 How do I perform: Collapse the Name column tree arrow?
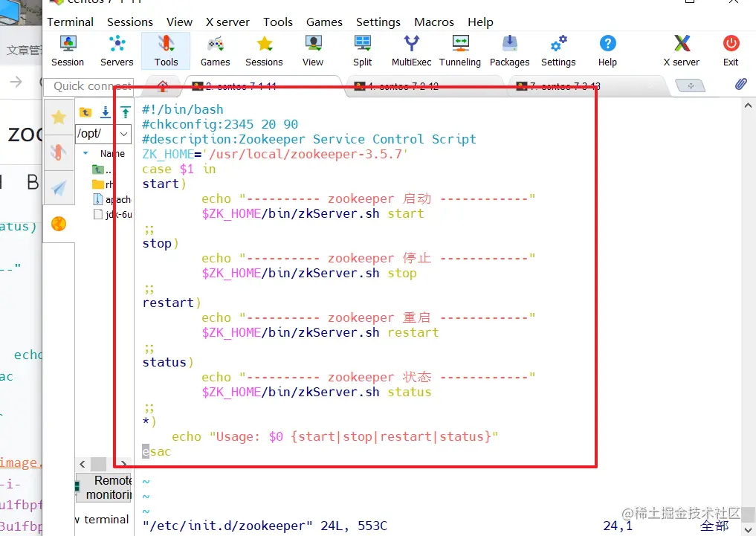pos(85,153)
